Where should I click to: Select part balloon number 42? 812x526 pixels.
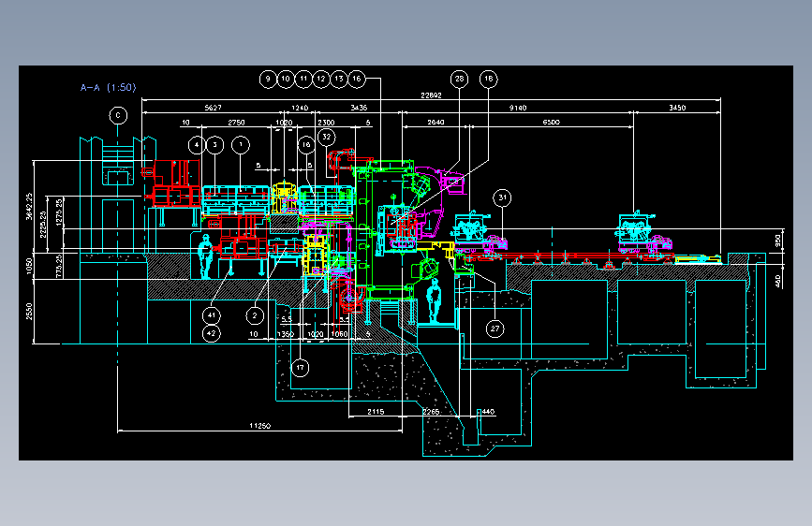tap(212, 333)
